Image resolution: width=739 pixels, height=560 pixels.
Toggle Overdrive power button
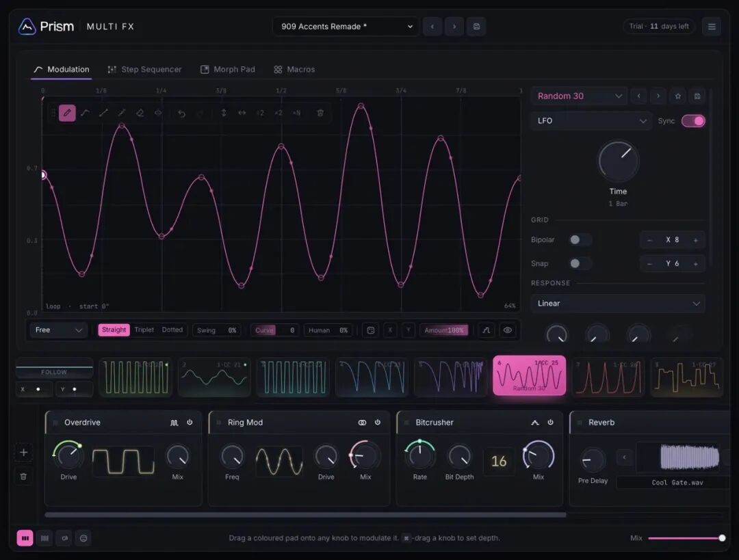190,423
